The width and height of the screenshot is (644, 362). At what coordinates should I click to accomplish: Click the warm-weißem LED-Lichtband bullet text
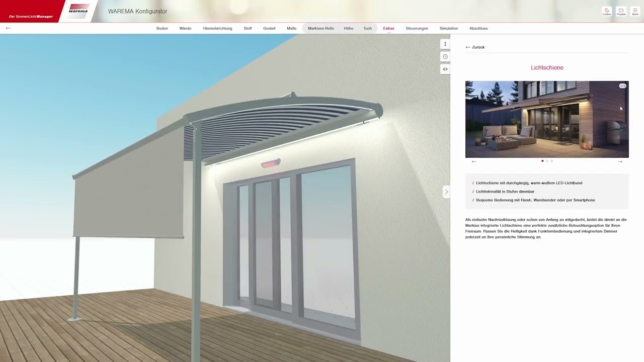click(529, 183)
